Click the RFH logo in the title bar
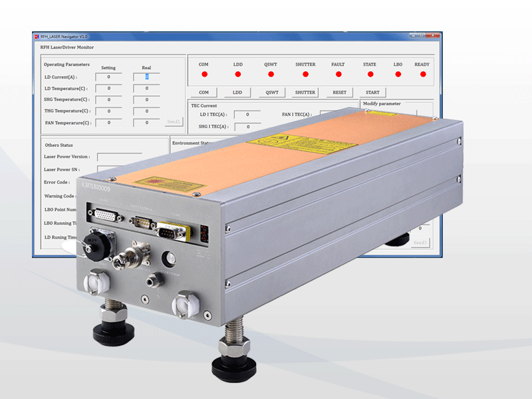 (37, 37)
